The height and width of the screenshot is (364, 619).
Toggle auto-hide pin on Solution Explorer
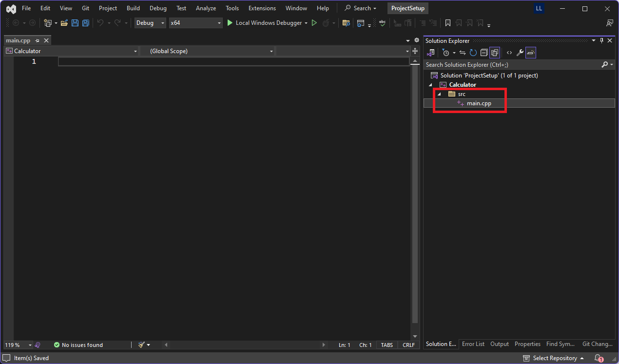[x=601, y=41]
